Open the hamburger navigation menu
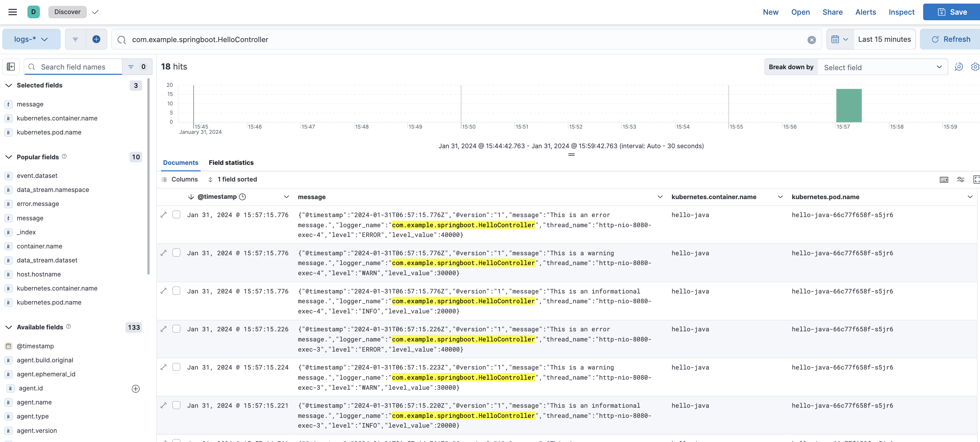The width and height of the screenshot is (980, 442). pos(12,12)
